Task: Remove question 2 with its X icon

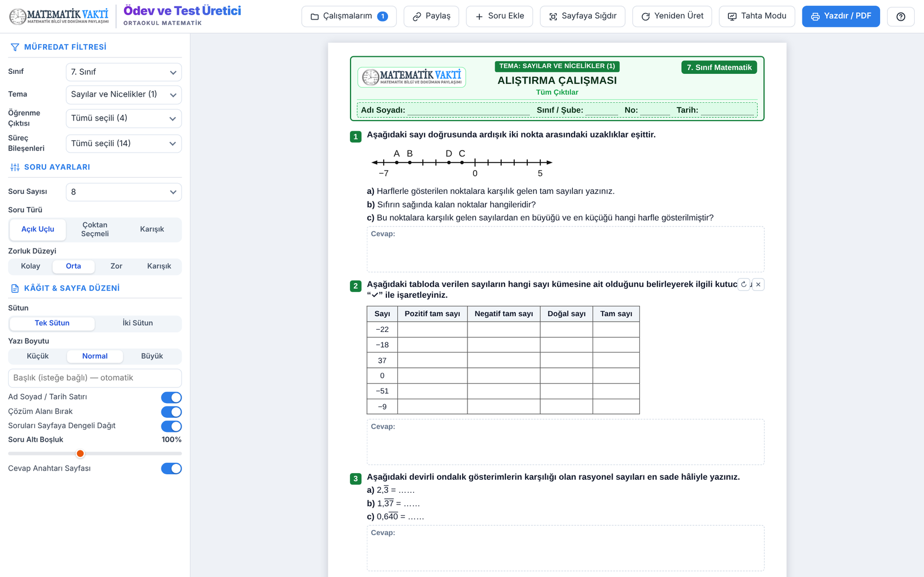Action: [x=758, y=284]
